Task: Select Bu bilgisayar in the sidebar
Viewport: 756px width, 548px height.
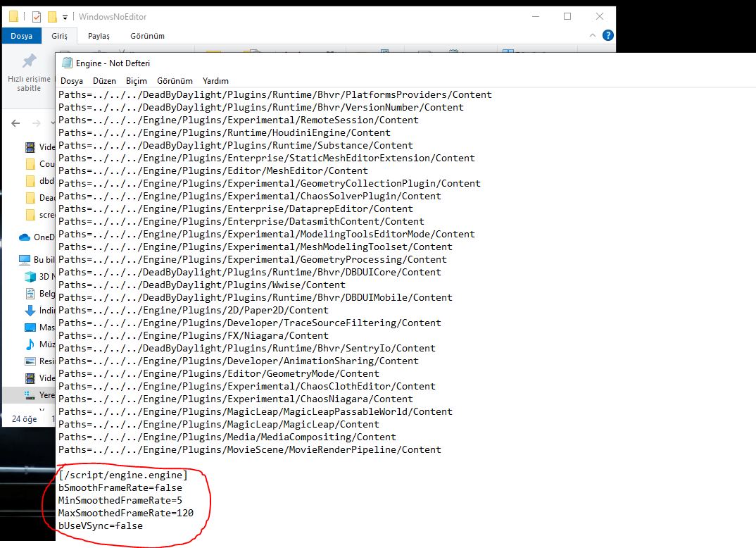Action: point(37,259)
